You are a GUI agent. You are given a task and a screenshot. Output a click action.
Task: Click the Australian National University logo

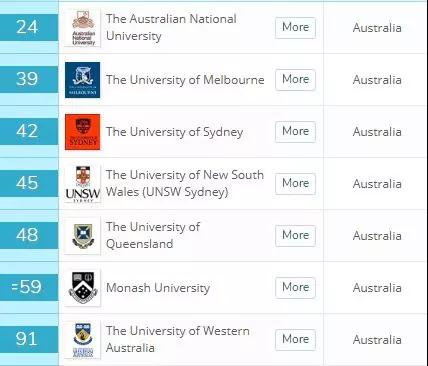pyautogui.click(x=82, y=28)
